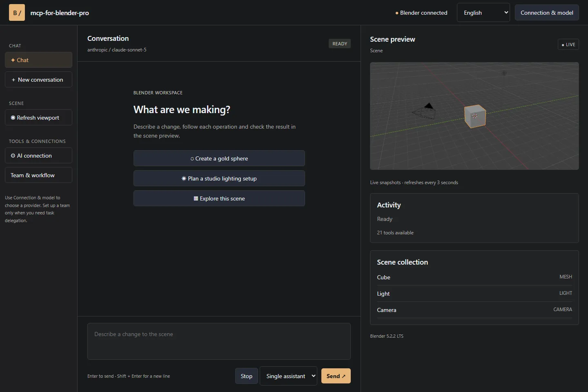
Task: Click the B/ app logo icon
Action: pyautogui.click(x=17, y=13)
